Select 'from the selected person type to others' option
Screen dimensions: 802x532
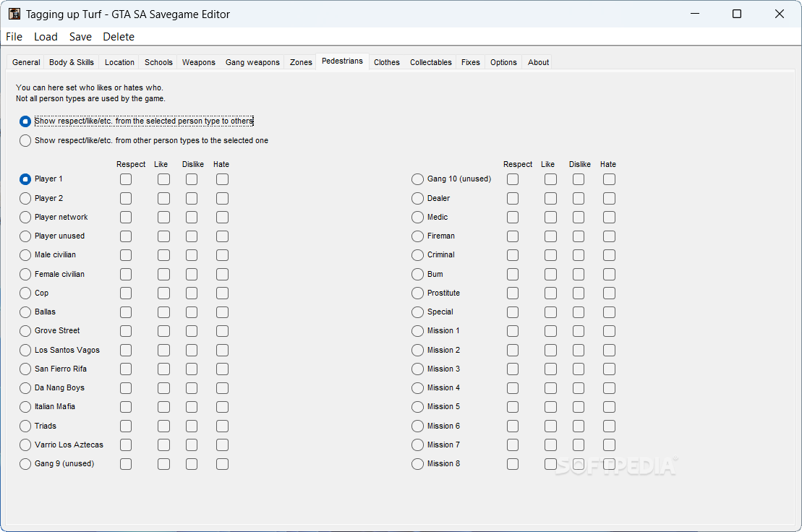[x=137, y=121]
